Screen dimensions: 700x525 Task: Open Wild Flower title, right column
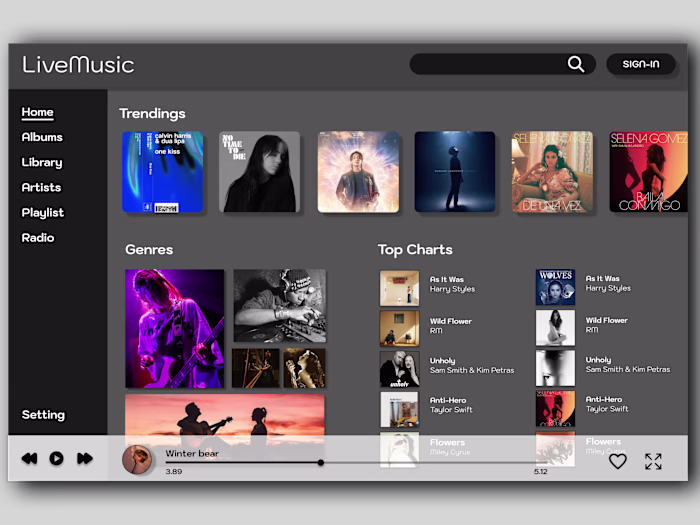(x=606, y=320)
